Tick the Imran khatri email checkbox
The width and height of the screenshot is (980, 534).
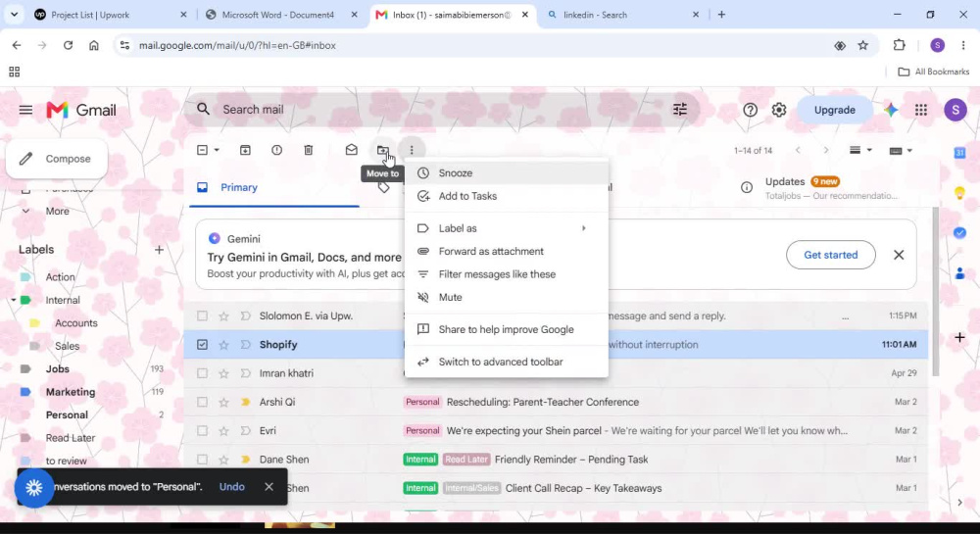point(202,373)
